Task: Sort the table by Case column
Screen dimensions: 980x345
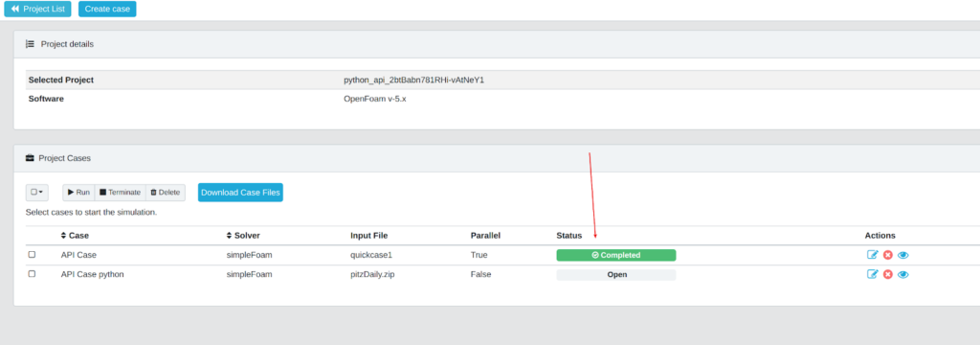Action: pyautogui.click(x=75, y=236)
